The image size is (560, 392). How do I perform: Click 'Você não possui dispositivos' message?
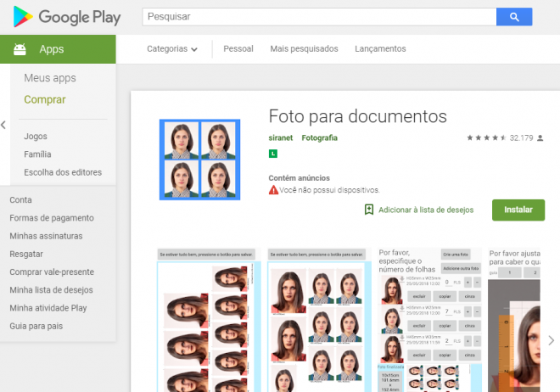329,190
